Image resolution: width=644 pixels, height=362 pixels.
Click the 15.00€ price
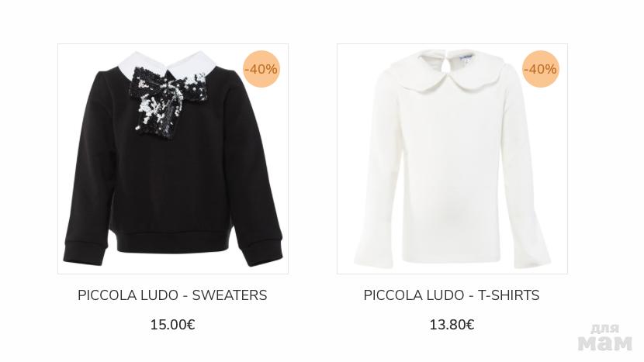[172, 325]
